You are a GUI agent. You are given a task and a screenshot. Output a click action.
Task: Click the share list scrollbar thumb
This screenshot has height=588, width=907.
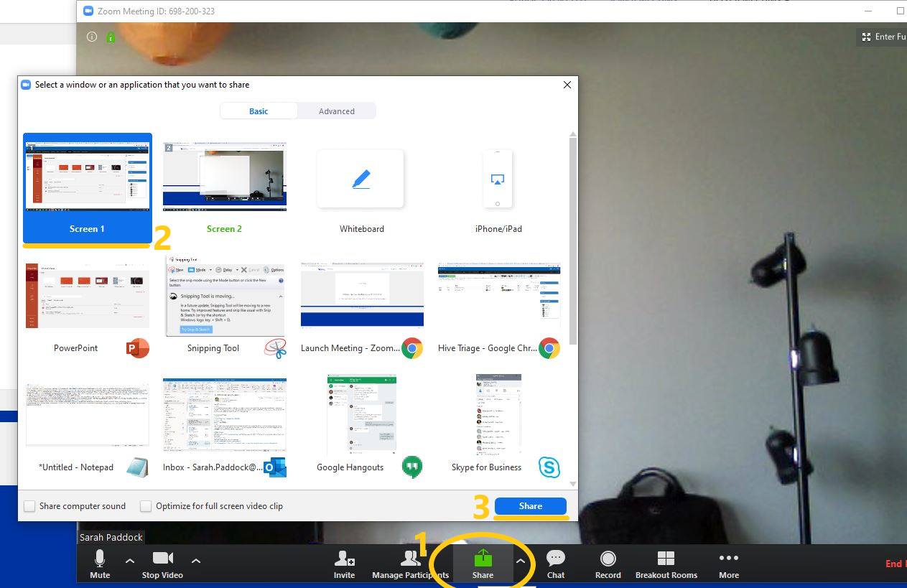[x=572, y=241]
